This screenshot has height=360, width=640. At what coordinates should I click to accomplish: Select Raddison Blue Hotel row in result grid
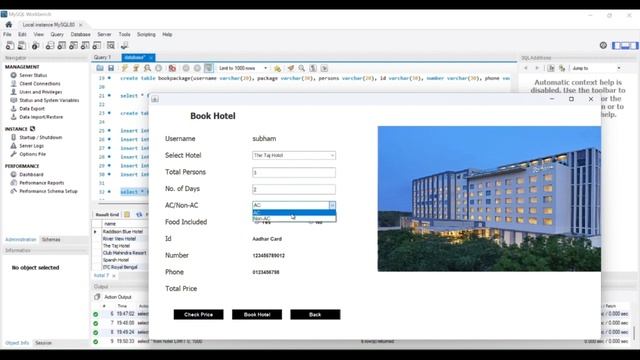click(123, 231)
